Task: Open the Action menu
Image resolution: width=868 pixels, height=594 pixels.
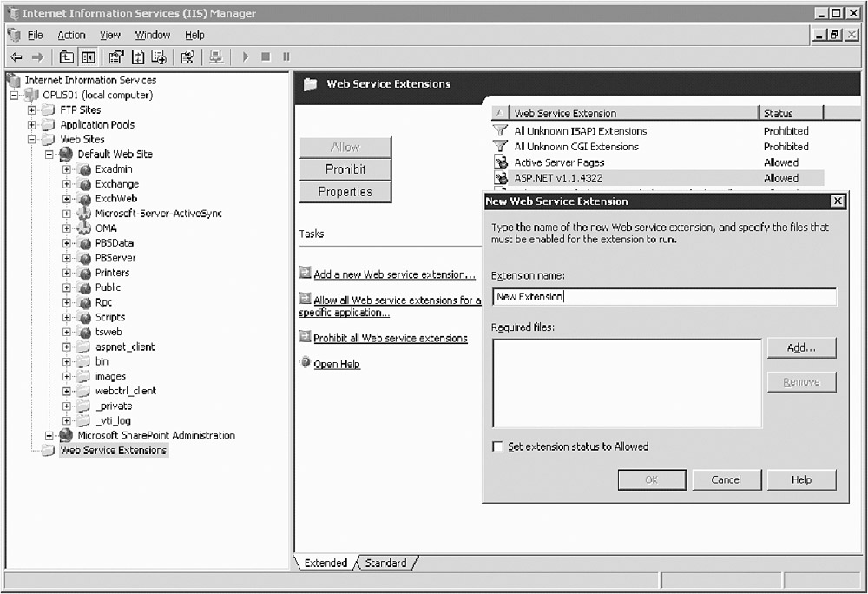Action: coord(71,35)
